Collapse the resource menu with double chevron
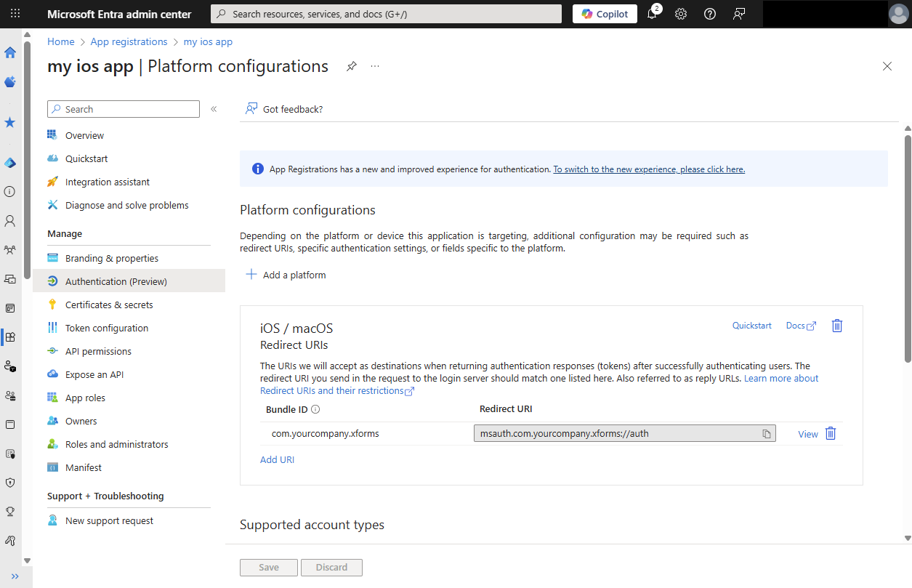Viewport: 912px width, 588px height. coord(214,109)
